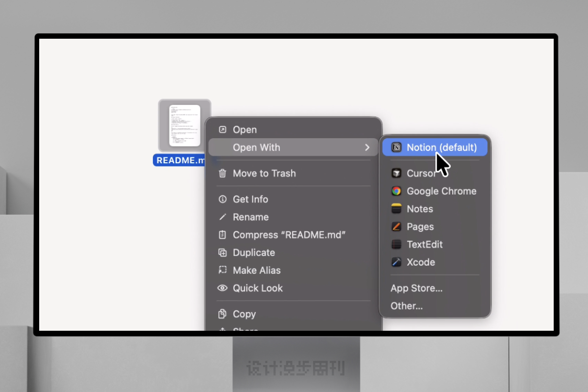Choose Open in the context menu

[x=294, y=129]
